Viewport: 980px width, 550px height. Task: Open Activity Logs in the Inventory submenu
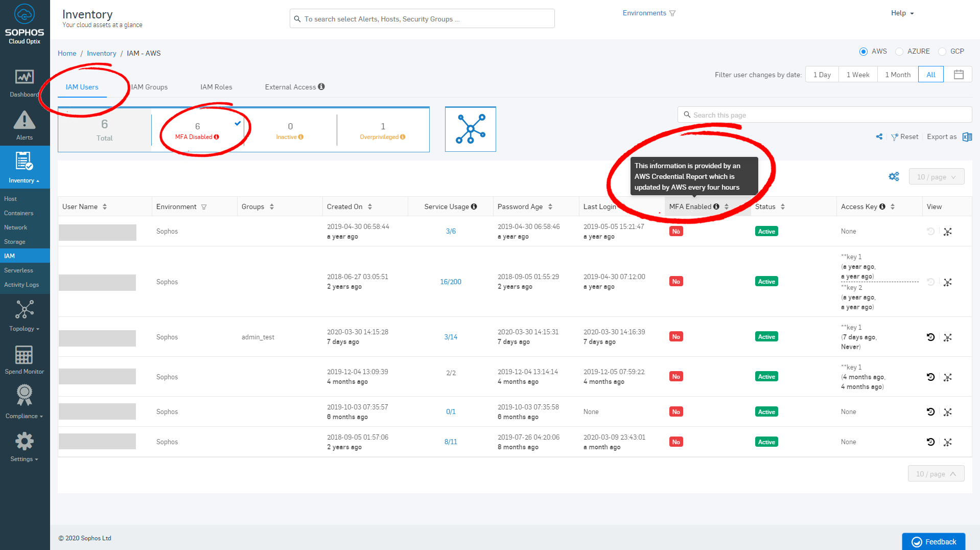21,285
